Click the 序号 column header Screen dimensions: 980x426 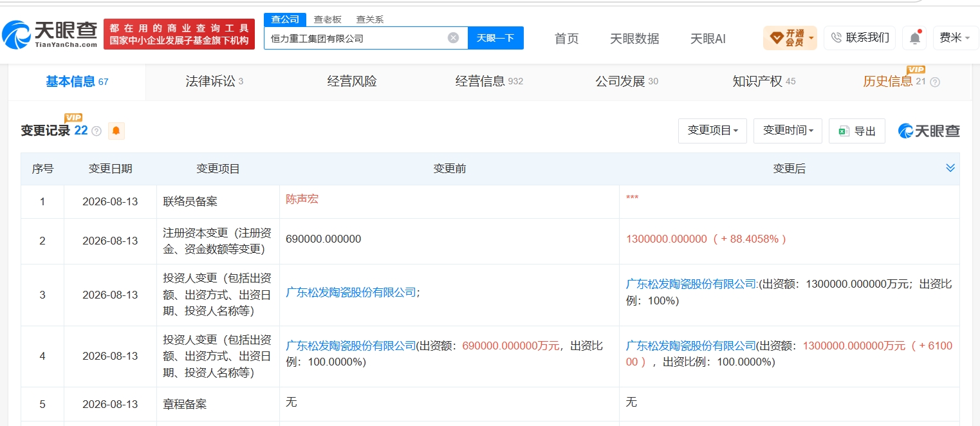(42, 169)
